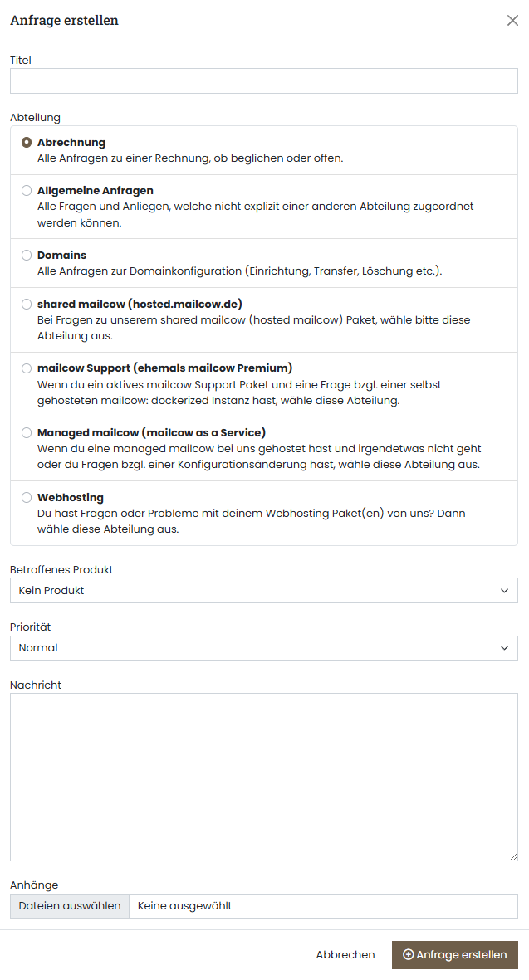
Task: Click the Anfrage erstellen submit button
Action: point(455,954)
